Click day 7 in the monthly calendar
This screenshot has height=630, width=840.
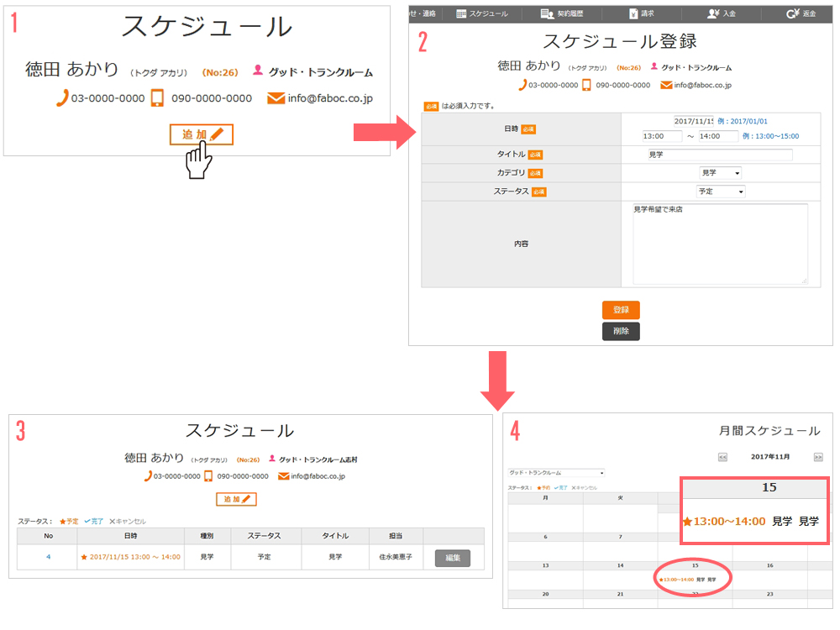621,536
